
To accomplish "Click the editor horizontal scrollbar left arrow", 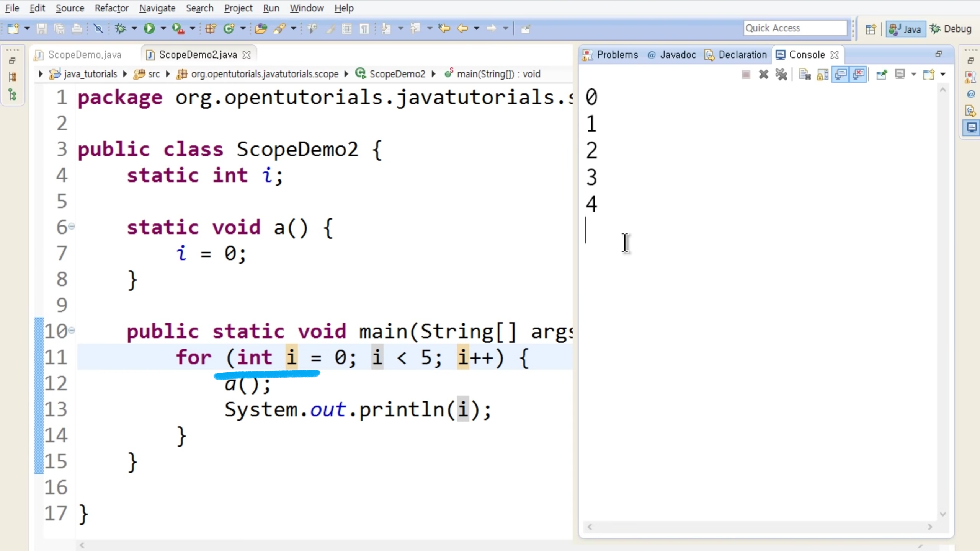I will pos(82,545).
